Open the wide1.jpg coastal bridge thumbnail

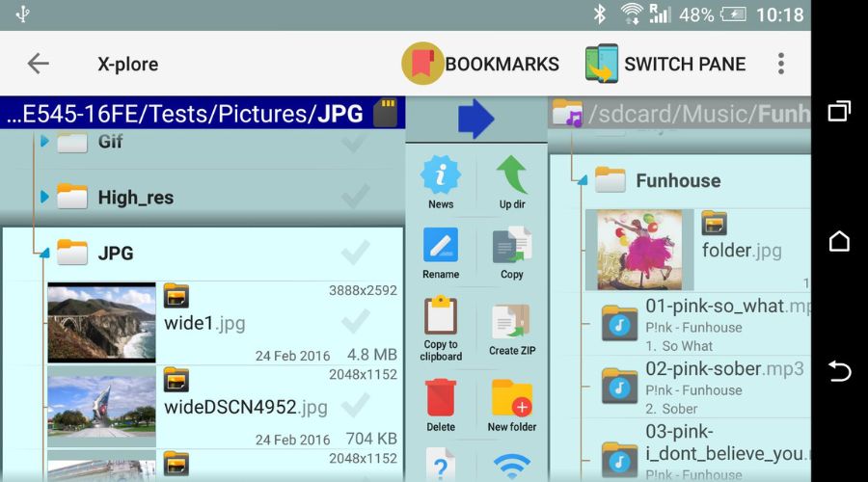pos(102,323)
